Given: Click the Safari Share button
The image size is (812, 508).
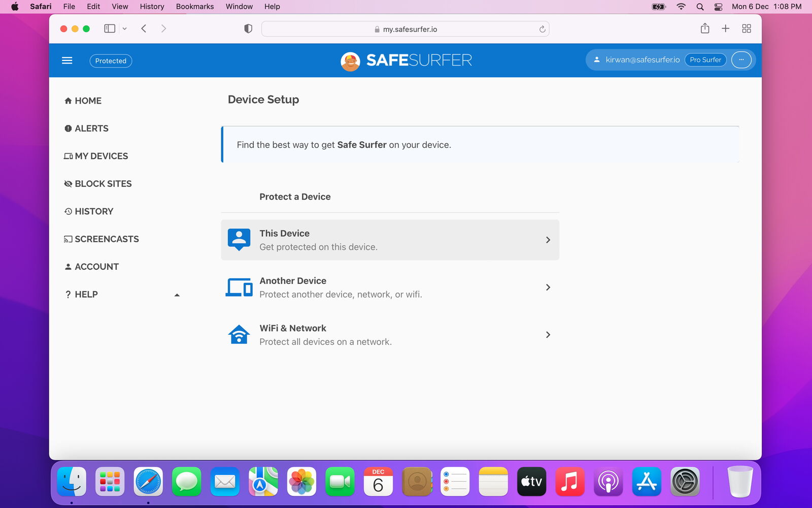Looking at the screenshot, I should tap(705, 28).
